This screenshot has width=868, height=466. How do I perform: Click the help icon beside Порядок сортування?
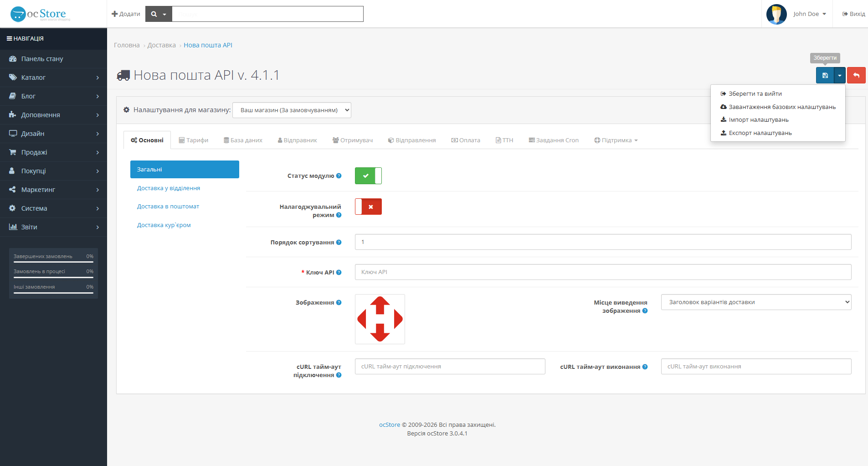[x=339, y=242]
